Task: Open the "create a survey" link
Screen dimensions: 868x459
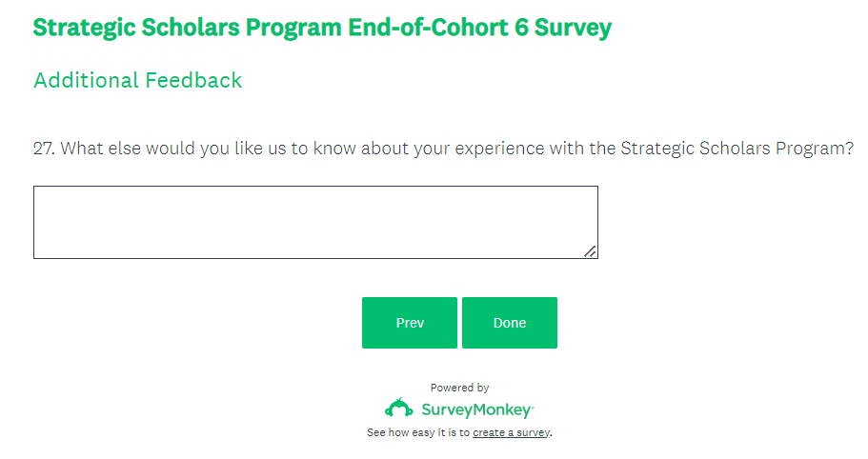Action: point(512,432)
